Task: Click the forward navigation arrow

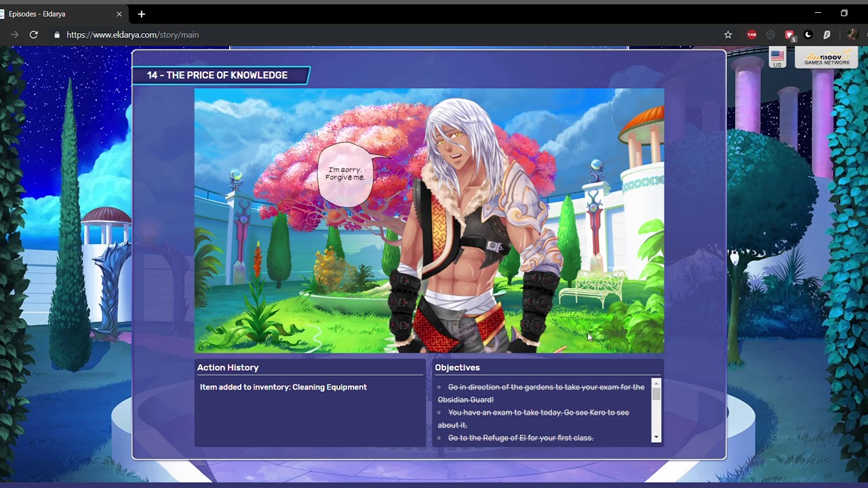Action: 14,35
